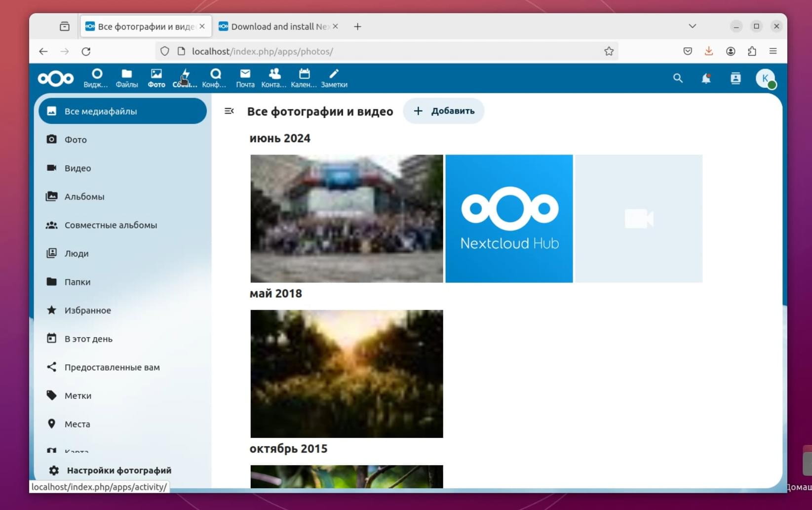This screenshot has height=510, width=812.
Task: Open the Contacts app icon
Action: (274, 78)
